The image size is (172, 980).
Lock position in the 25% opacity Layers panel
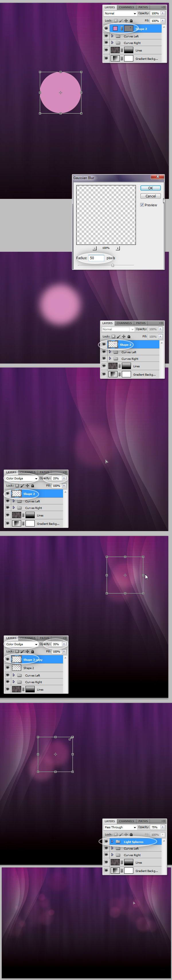[27, 485]
